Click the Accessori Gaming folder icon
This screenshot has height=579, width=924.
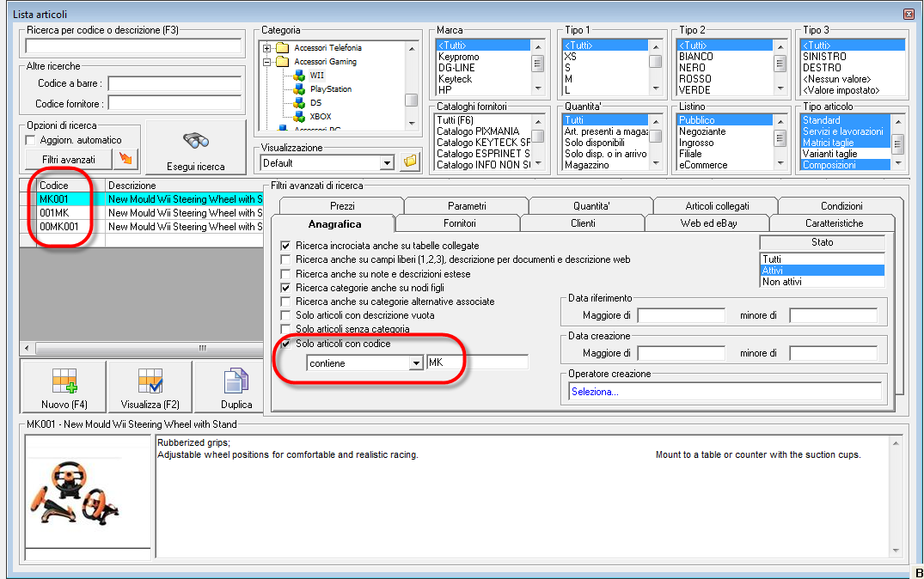coord(283,61)
